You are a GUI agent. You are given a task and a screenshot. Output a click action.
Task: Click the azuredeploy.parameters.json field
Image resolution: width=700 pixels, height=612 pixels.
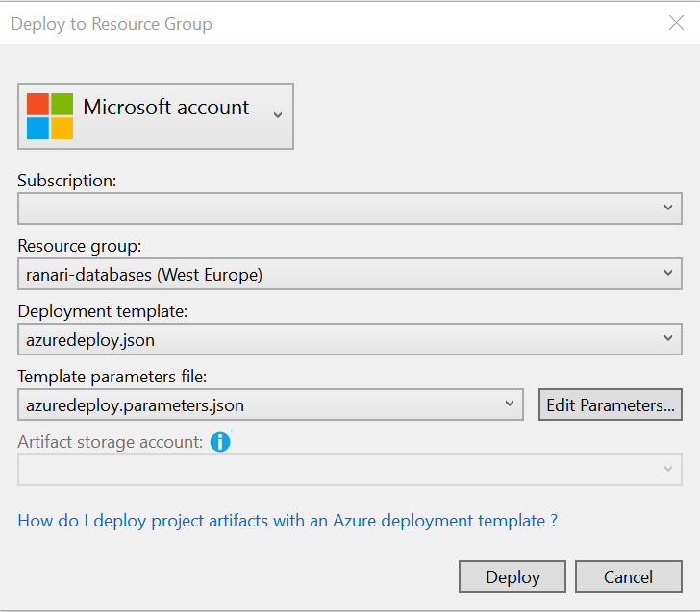pyautogui.click(x=260, y=404)
